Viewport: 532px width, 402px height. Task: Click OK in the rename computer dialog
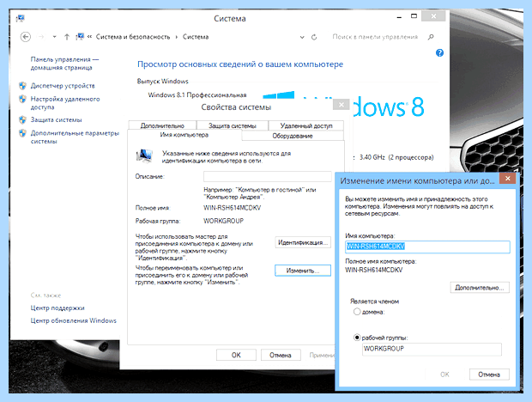tap(444, 375)
